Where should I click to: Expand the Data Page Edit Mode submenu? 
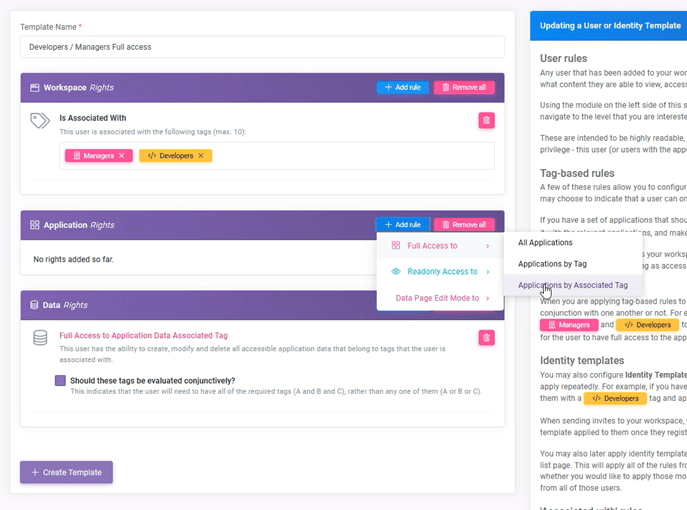tap(439, 298)
